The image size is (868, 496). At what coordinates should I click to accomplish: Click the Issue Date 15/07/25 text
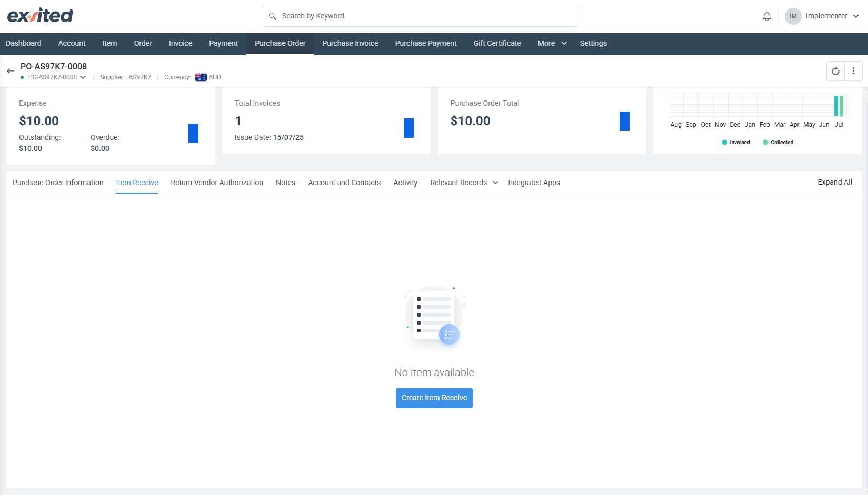[269, 137]
